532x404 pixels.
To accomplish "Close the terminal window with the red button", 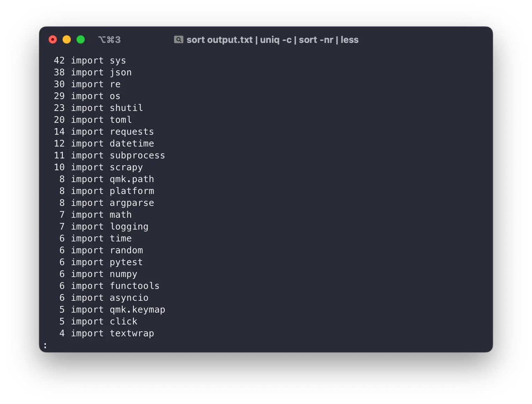I will 53,40.
